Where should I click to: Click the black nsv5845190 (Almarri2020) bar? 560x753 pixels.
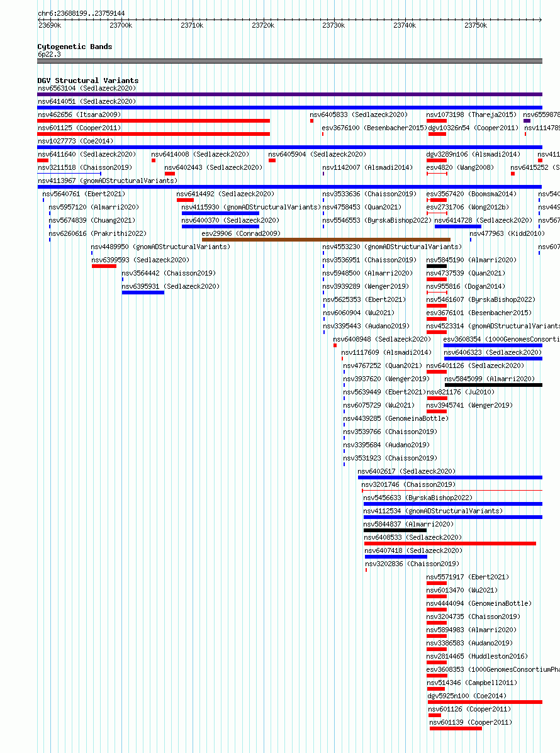click(x=437, y=266)
